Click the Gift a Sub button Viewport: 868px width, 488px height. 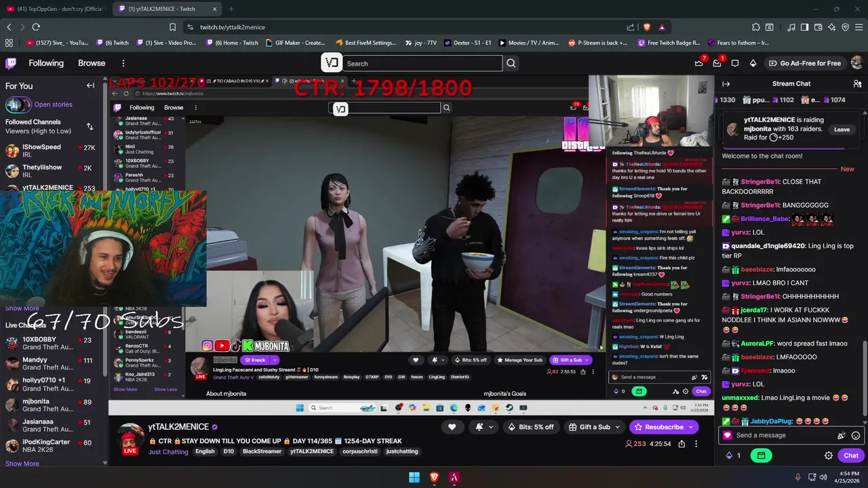(589, 427)
